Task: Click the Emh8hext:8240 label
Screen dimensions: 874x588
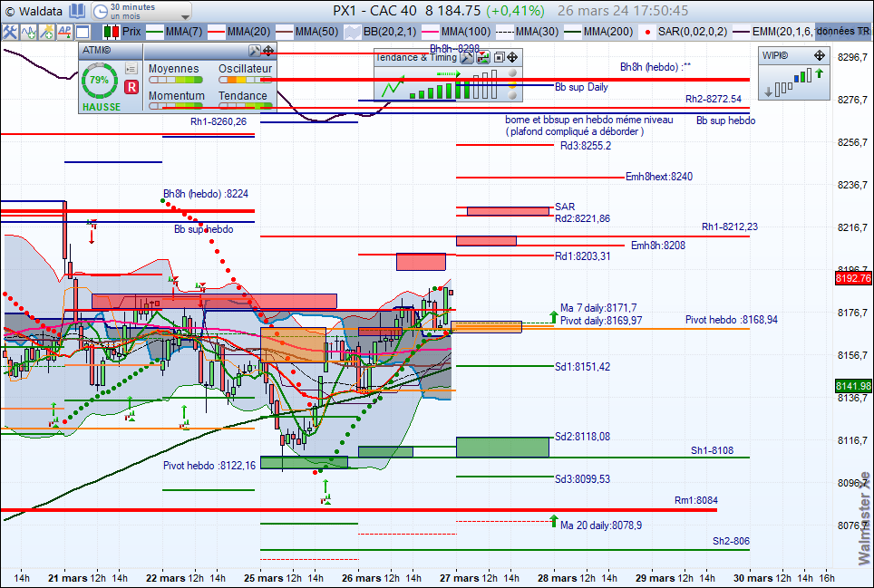Action: pyautogui.click(x=659, y=177)
